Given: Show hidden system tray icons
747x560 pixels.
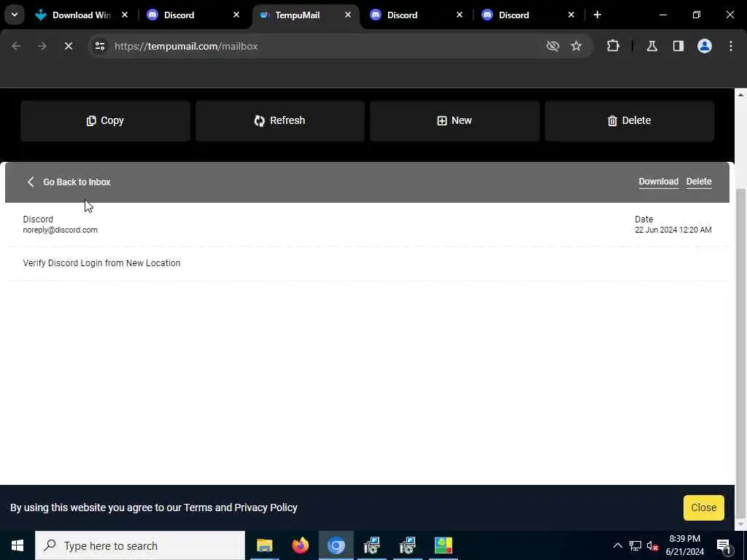Looking at the screenshot, I should tap(617, 545).
